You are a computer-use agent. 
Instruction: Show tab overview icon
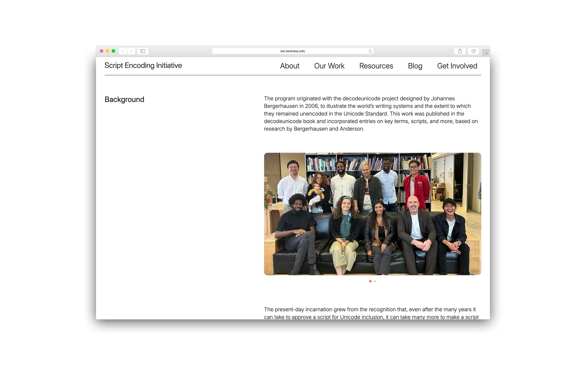[473, 51]
